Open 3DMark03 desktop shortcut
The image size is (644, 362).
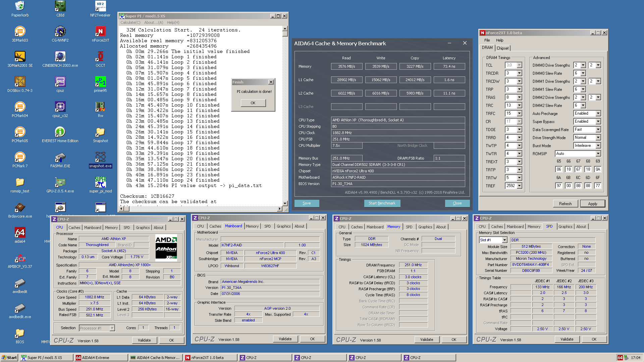coord(20,34)
